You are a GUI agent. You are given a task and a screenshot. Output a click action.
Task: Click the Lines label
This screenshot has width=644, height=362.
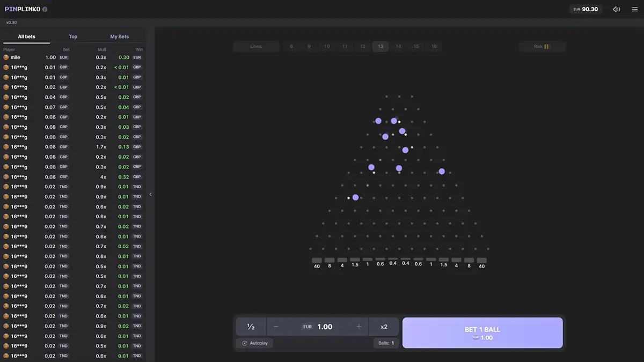256,47
